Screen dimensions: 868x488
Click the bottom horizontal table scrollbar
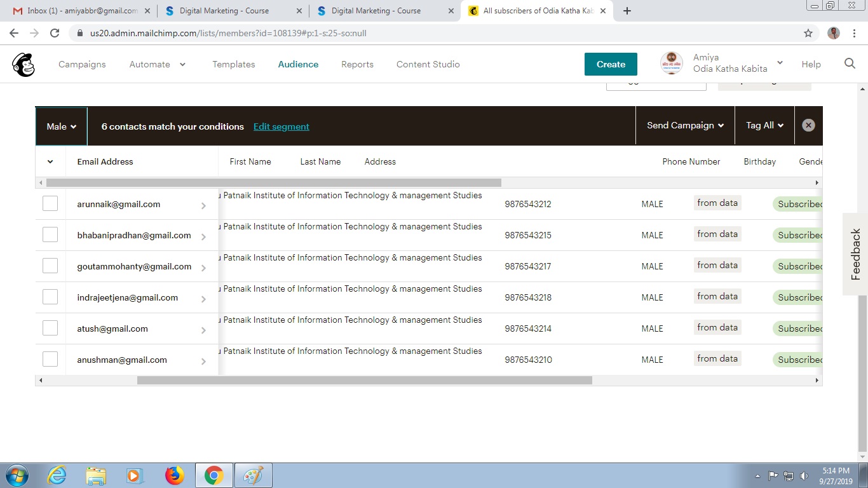(x=364, y=381)
